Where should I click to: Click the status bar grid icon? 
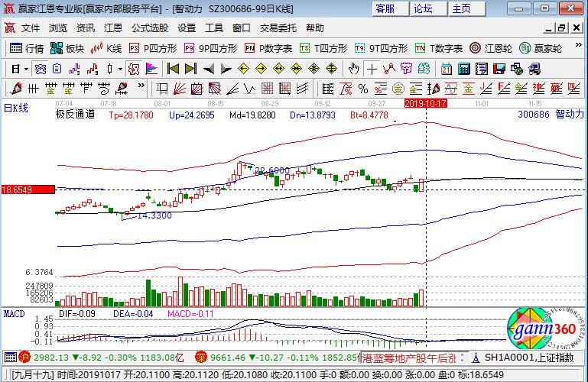[10, 358]
